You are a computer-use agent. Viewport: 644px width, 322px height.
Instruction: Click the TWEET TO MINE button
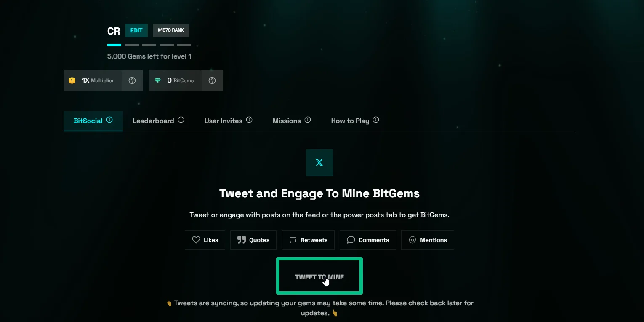tap(319, 277)
